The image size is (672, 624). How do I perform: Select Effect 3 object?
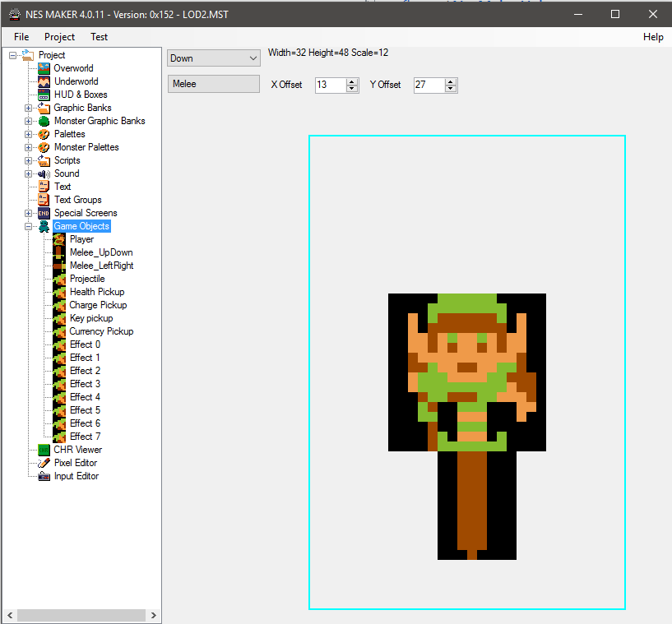pyautogui.click(x=85, y=384)
